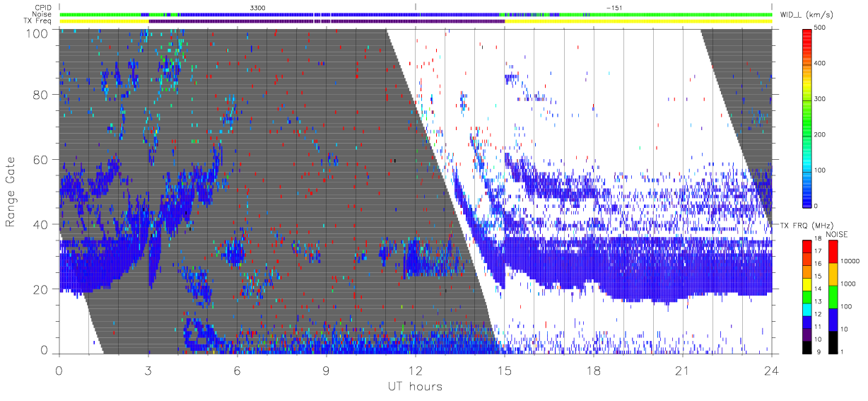This screenshot has width=868, height=401.
Task: Click the 80 tick label on the Range Gate axis
Action: click(x=41, y=94)
